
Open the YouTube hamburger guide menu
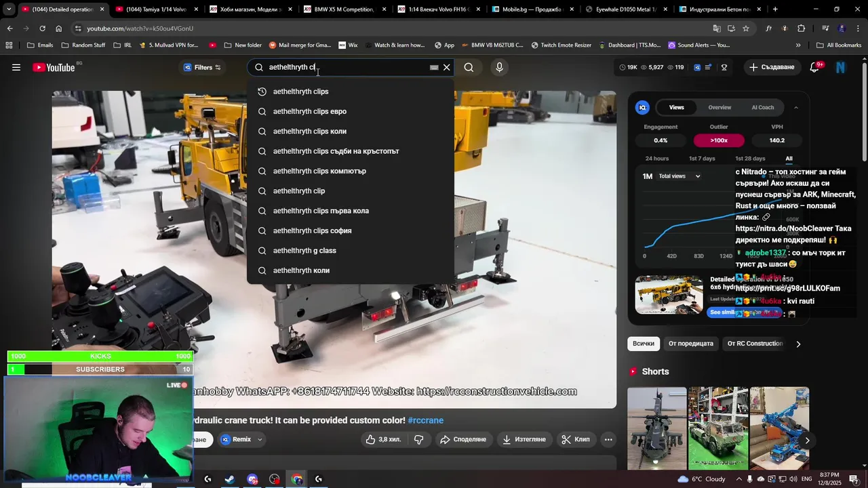(x=16, y=67)
